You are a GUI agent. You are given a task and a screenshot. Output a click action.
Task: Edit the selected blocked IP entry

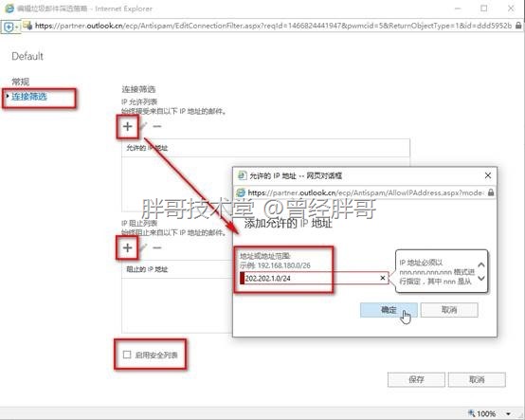coord(143,247)
